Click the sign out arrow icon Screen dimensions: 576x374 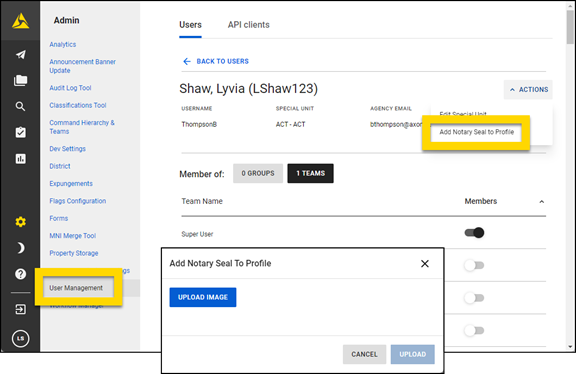pos(21,309)
